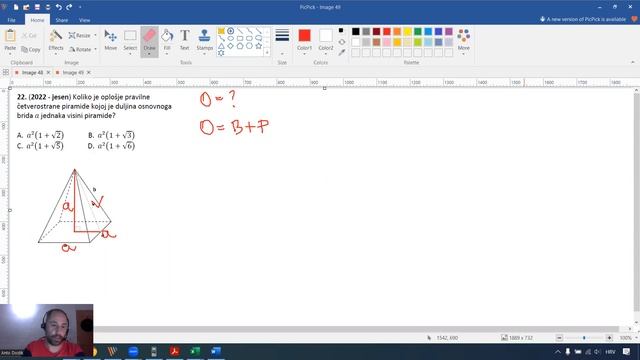Open the Stamps tool
This screenshot has height=360, width=640.
pyautogui.click(x=204, y=41)
